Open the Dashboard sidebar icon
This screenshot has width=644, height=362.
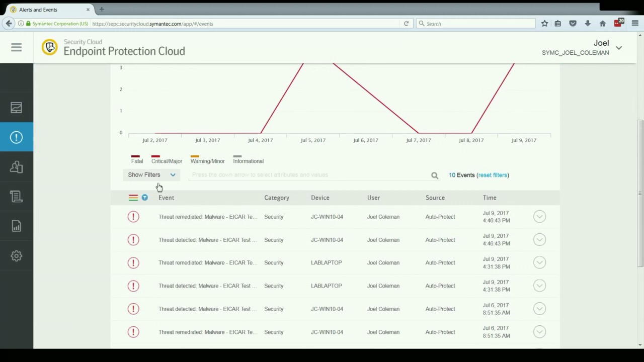(17, 108)
